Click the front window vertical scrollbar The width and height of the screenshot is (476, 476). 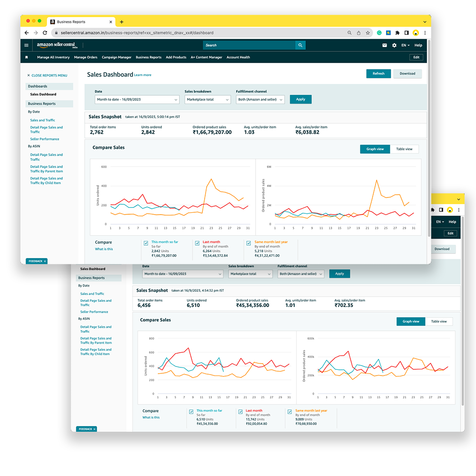(429, 138)
